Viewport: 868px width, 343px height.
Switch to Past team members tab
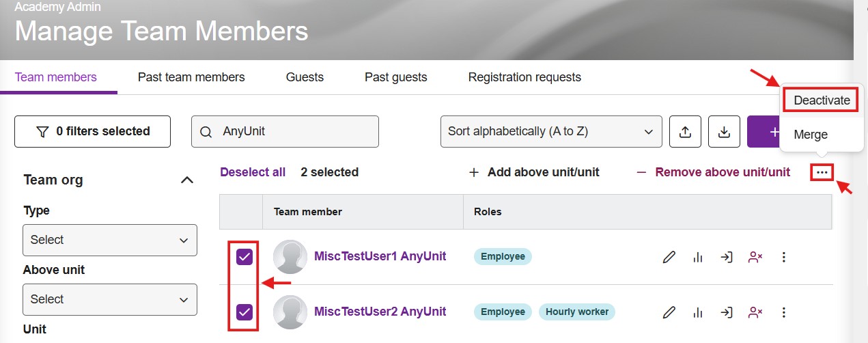click(191, 77)
